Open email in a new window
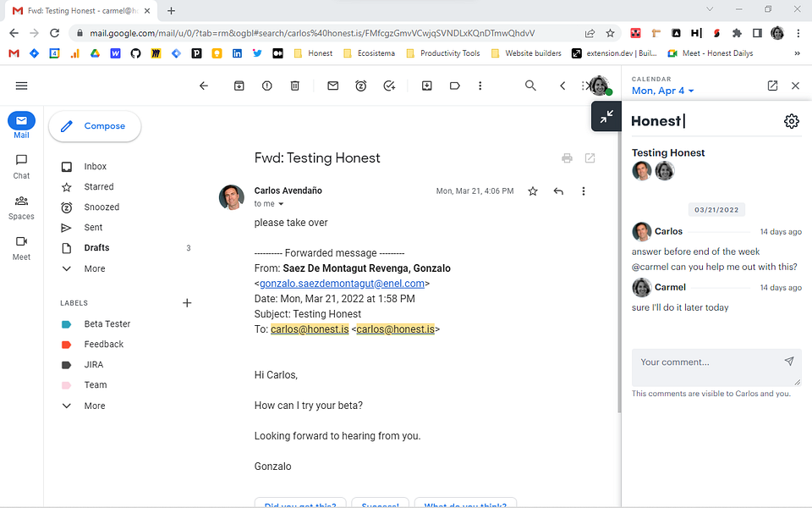812x508 pixels. [590, 158]
